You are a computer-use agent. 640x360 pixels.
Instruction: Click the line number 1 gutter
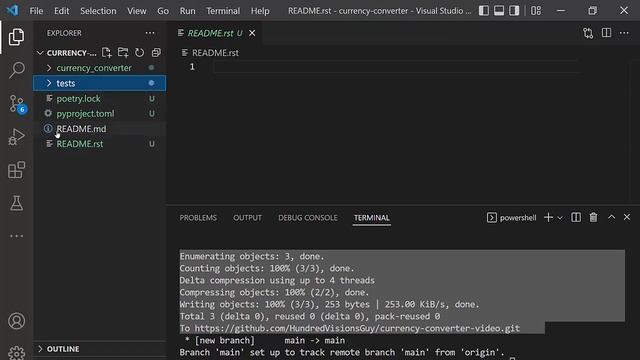pyautogui.click(x=192, y=67)
